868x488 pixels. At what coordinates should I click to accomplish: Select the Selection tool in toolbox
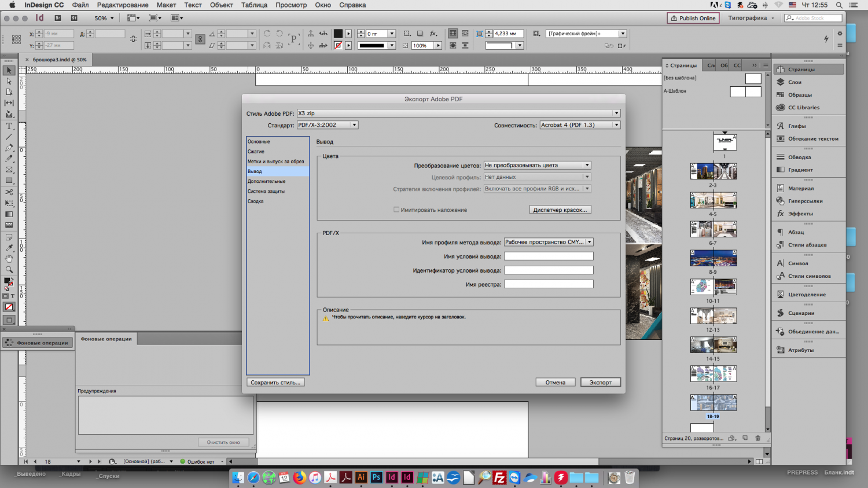click(x=9, y=70)
